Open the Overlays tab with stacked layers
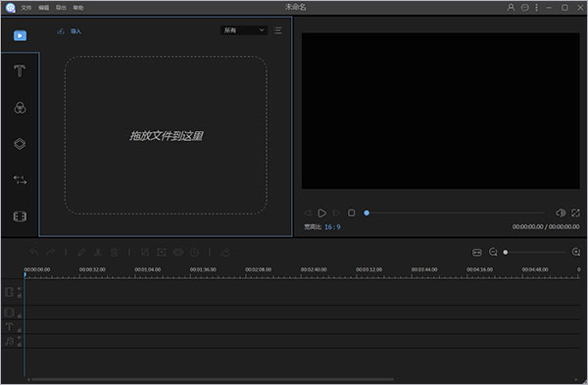Screen dimensions: 588x385 click(20, 144)
